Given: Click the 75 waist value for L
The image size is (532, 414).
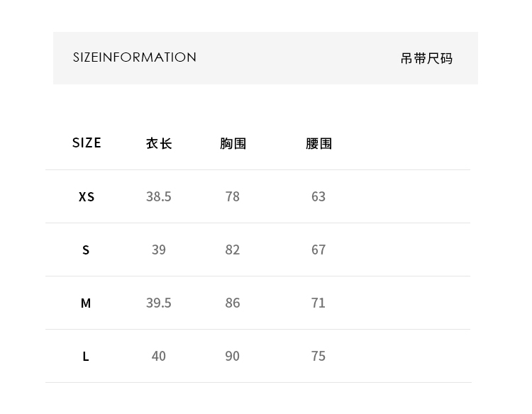Looking at the screenshot, I should tap(318, 356).
